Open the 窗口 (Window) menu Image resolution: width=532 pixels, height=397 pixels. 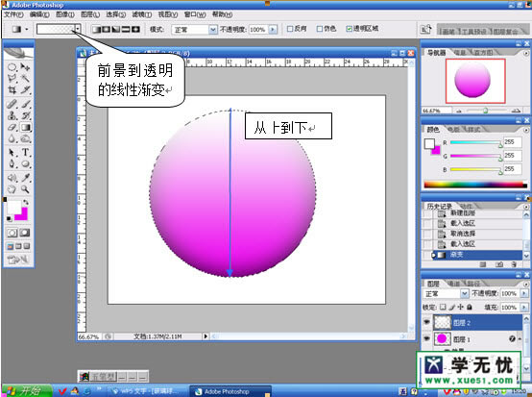pos(195,14)
